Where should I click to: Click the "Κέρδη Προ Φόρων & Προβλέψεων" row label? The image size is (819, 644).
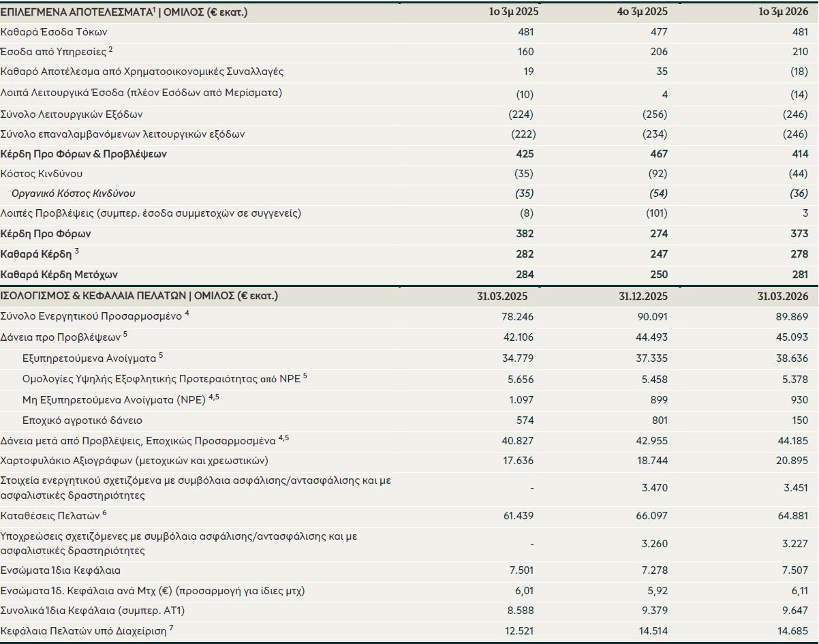click(84, 154)
